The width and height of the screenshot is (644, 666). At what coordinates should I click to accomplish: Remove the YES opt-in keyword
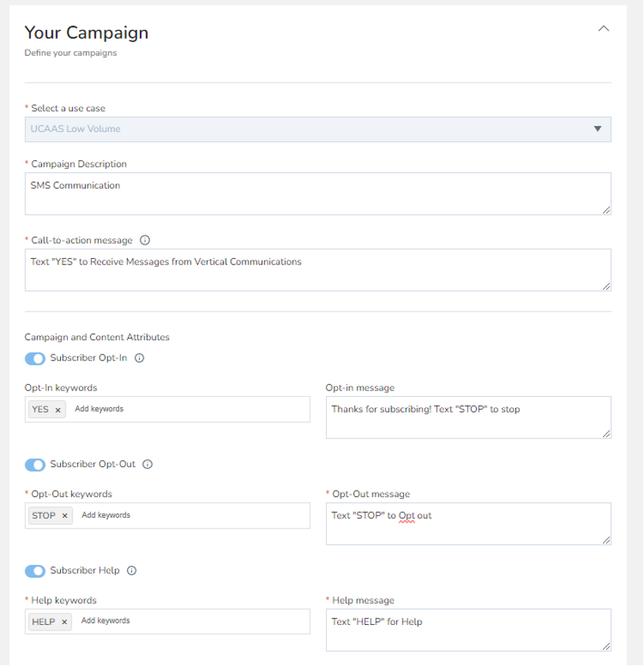(x=58, y=410)
